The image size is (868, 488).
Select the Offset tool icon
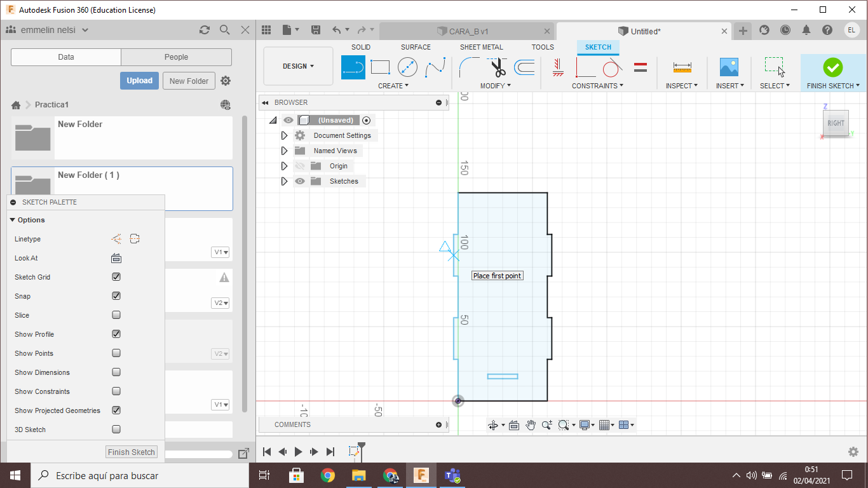click(524, 67)
